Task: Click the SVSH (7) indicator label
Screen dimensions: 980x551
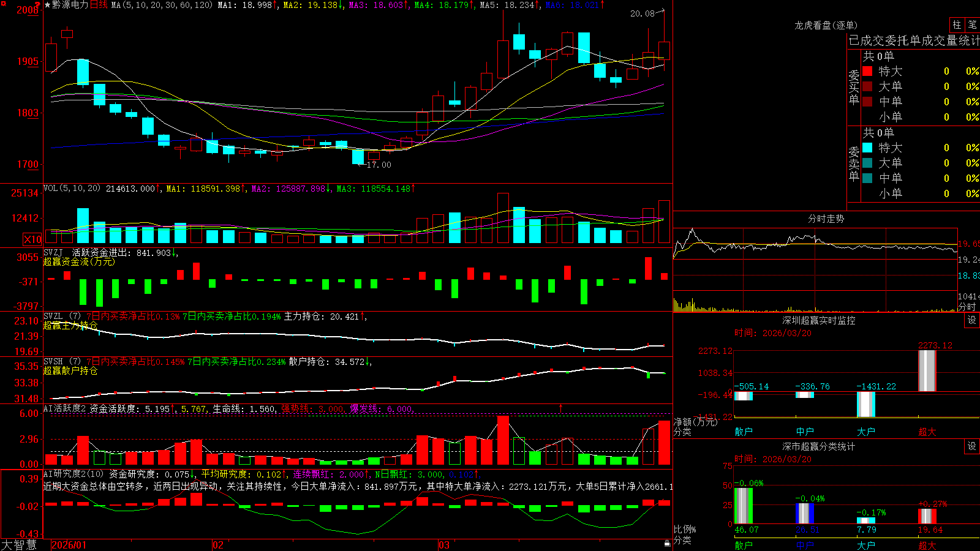Action: tap(62, 362)
